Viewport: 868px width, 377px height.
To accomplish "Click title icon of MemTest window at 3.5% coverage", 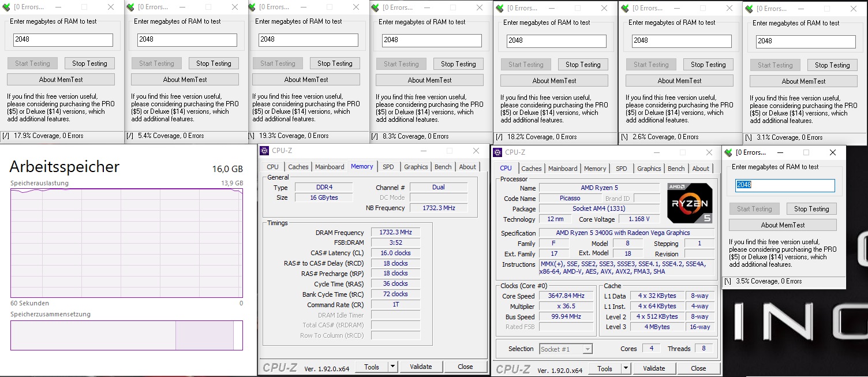I will point(728,153).
